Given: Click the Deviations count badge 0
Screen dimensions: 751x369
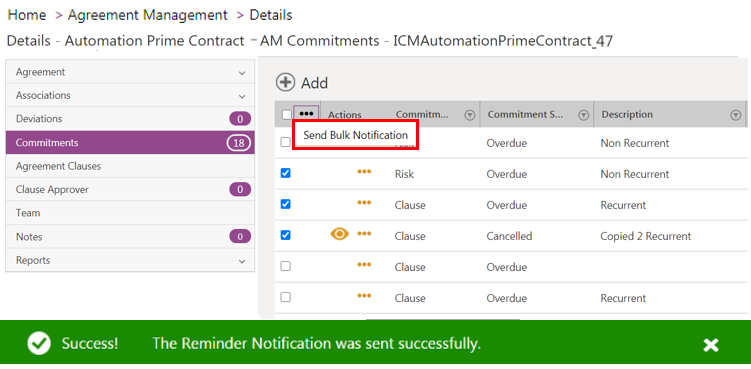Looking at the screenshot, I should click(240, 119).
